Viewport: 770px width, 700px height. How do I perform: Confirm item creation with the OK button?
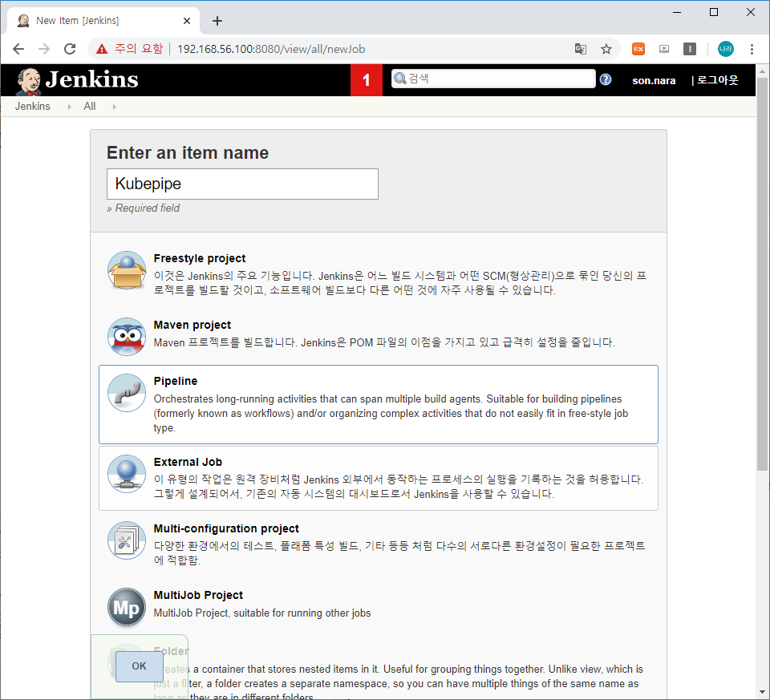[x=139, y=666]
